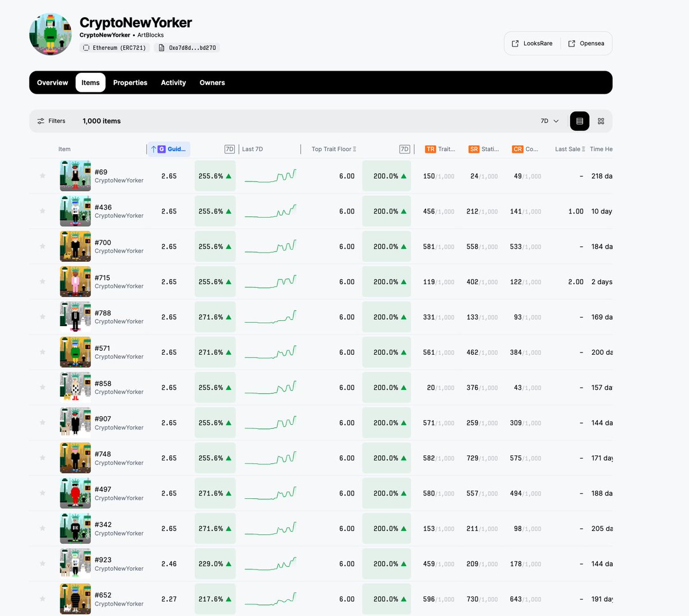Toggle the favorite star on #923
This screenshot has height=616, width=689.
point(42,563)
